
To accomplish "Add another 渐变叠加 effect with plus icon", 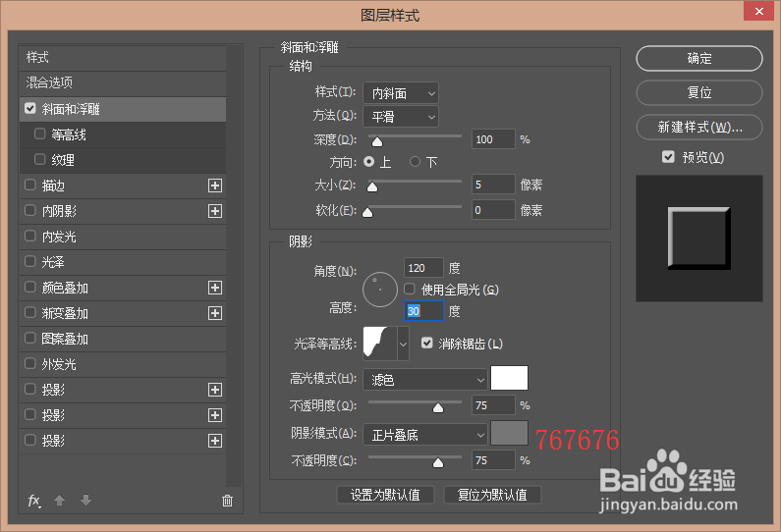I will coord(215,313).
